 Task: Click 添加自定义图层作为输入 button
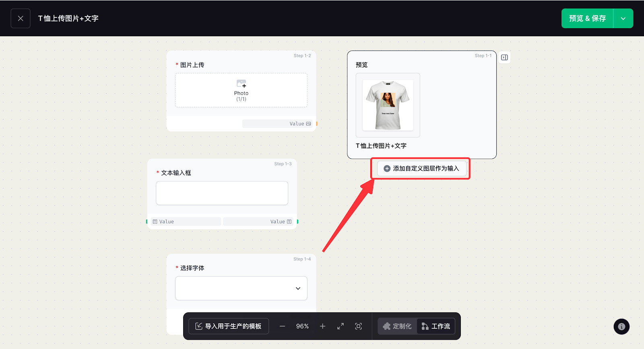click(421, 168)
